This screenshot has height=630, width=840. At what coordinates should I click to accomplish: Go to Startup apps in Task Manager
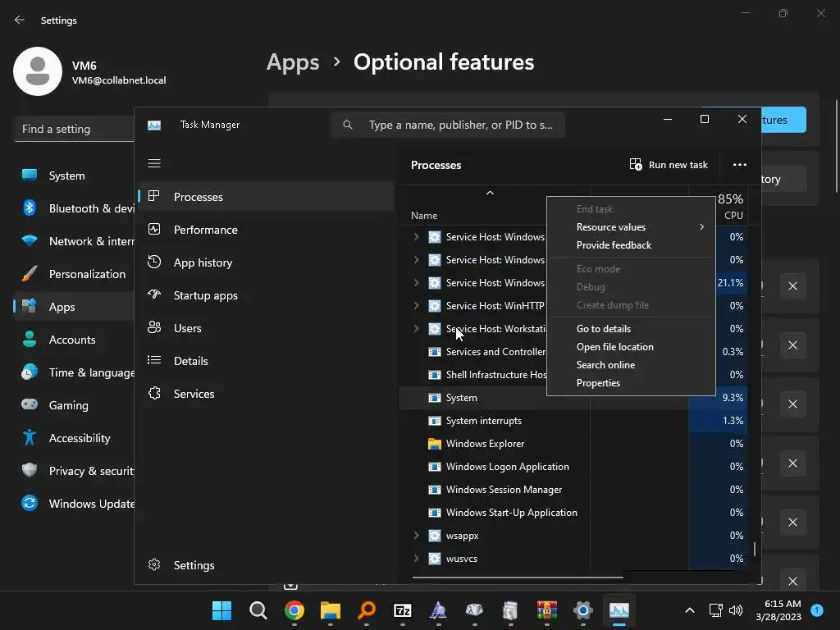[x=267, y=295]
